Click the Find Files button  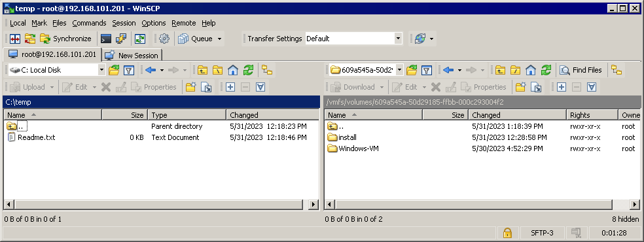point(581,70)
